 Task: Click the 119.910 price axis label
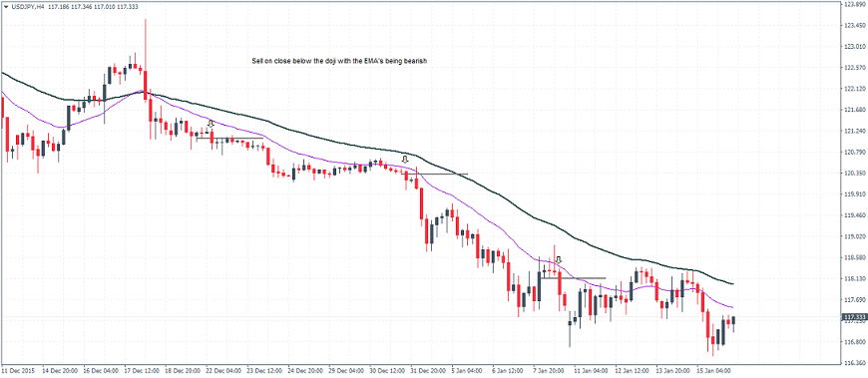(x=856, y=194)
